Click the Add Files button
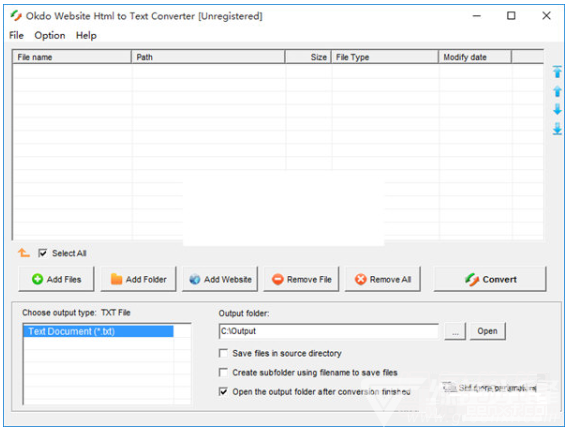The height and width of the screenshot is (431, 568). (56, 279)
